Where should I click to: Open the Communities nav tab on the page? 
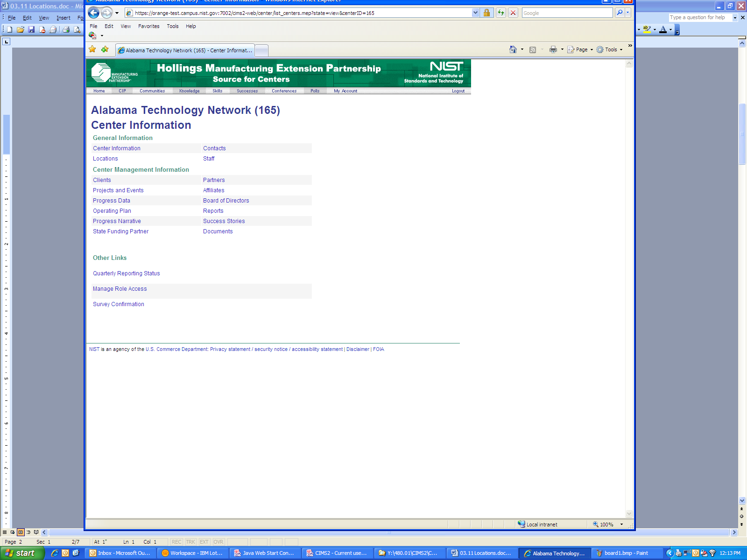pyautogui.click(x=152, y=91)
